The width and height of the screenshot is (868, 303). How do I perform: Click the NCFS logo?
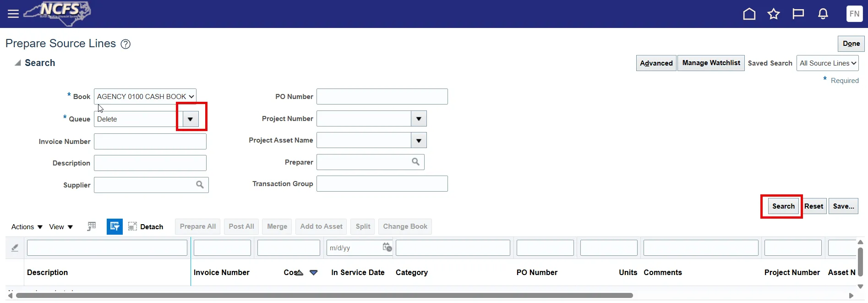(x=57, y=13)
